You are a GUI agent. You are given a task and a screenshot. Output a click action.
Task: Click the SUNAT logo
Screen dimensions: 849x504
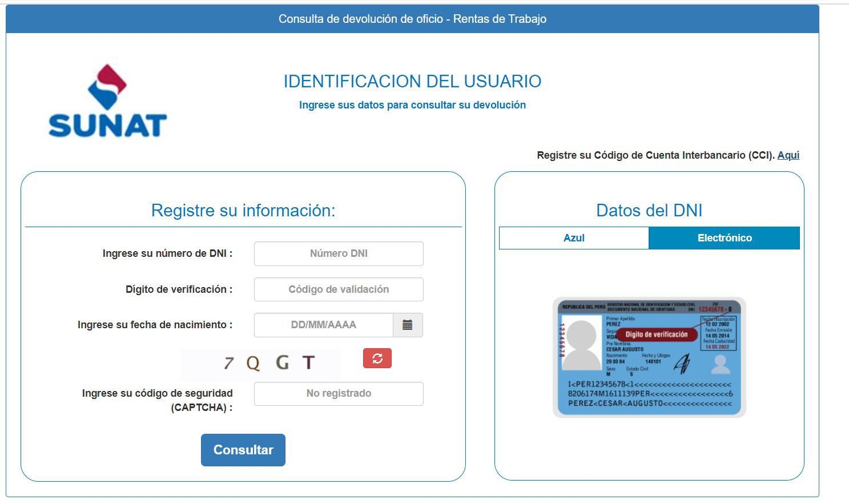click(107, 102)
